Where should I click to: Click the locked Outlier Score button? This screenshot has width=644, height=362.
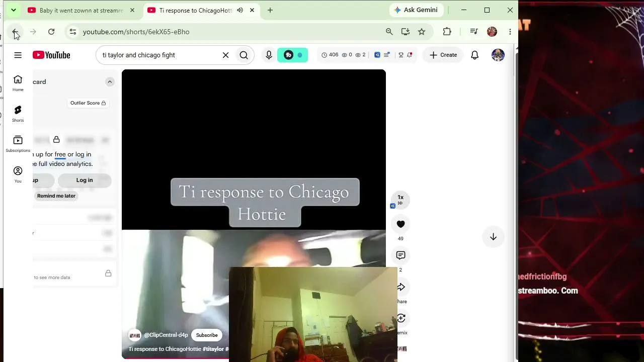88,103
